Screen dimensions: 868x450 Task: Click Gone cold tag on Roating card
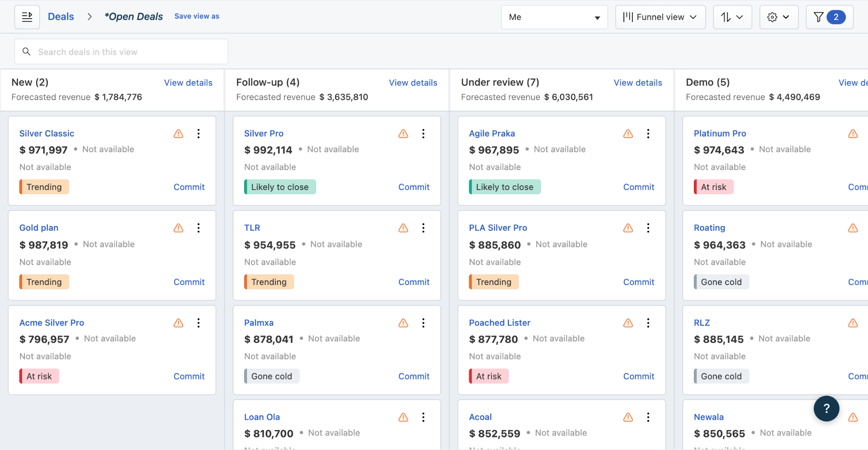pyautogui.click(x=721, y=282)
